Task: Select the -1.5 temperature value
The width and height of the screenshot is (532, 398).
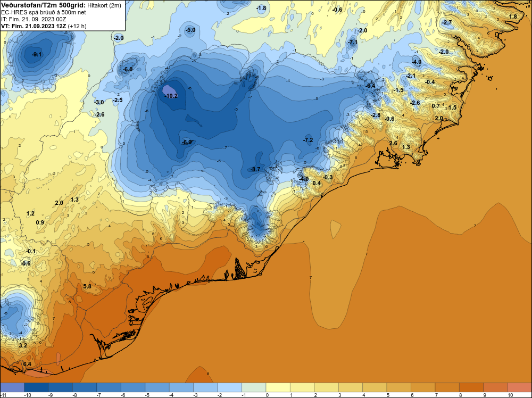Action: pos(398,90)
